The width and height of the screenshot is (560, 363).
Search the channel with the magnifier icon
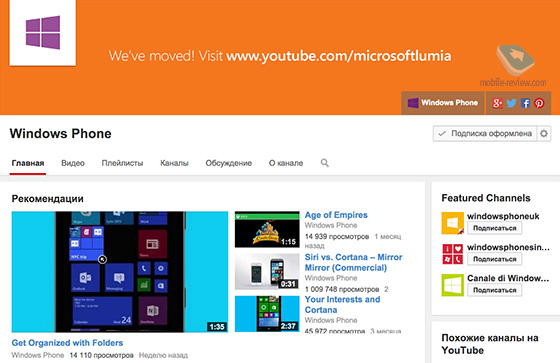pyautogui.click(x=324, y=163)
